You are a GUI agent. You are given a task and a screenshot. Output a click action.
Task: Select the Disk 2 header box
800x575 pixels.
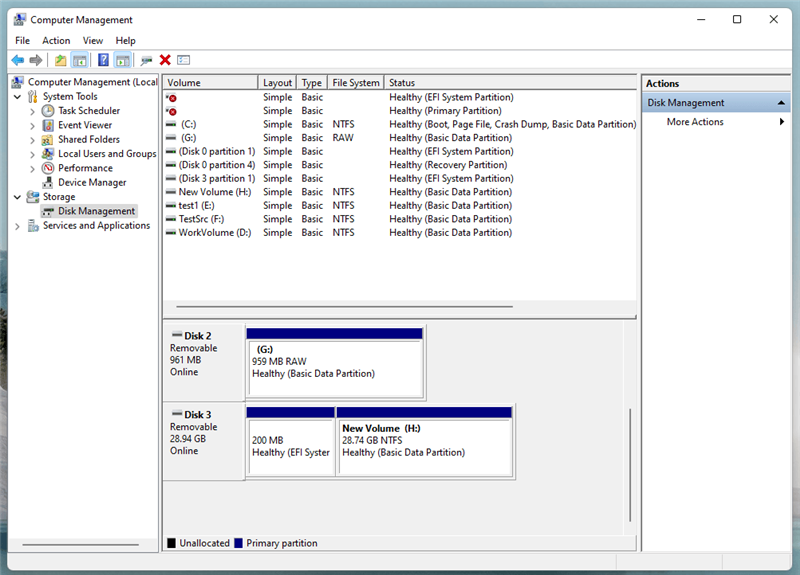click(x=204, y=362)
